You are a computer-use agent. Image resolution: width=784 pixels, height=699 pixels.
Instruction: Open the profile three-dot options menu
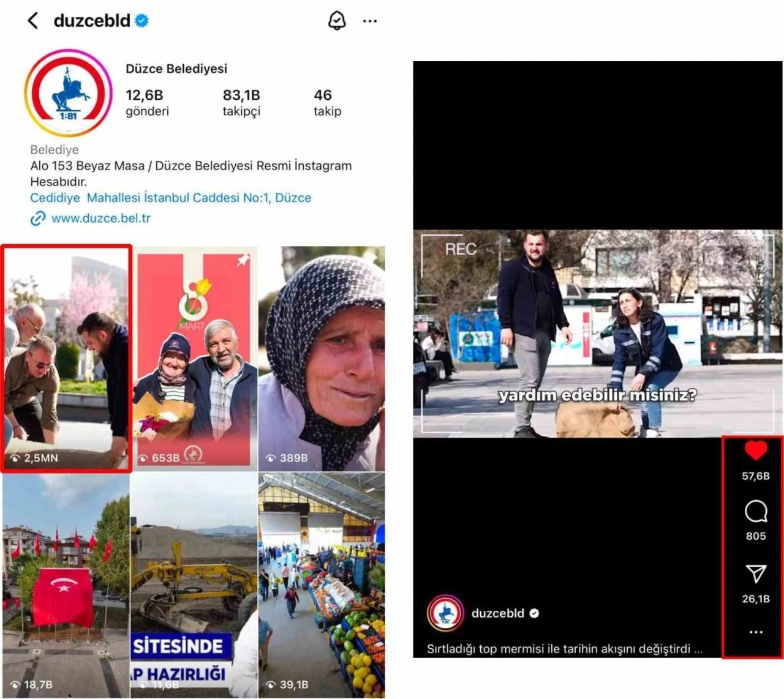coord(370,21)
